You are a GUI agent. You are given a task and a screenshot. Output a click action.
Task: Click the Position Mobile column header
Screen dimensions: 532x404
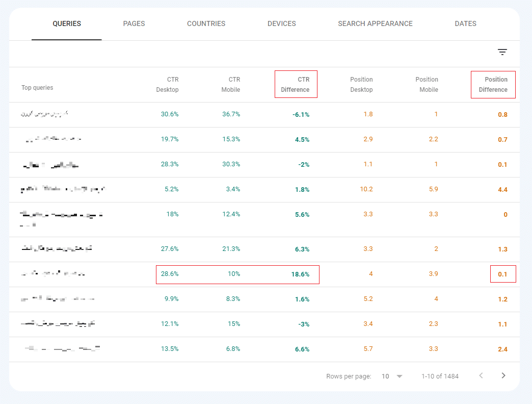pos(427,85)
